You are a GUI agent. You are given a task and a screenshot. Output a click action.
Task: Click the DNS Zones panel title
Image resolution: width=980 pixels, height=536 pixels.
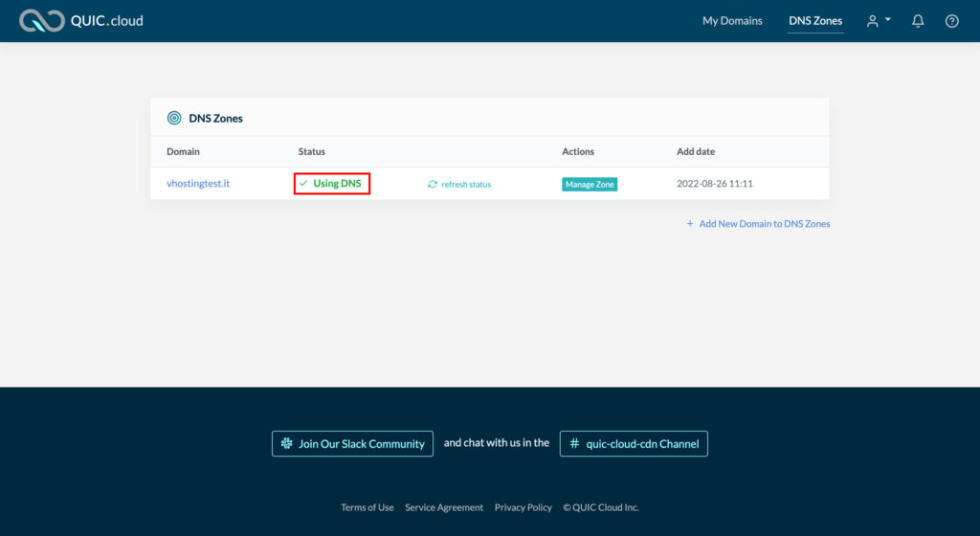coord(215,118)
